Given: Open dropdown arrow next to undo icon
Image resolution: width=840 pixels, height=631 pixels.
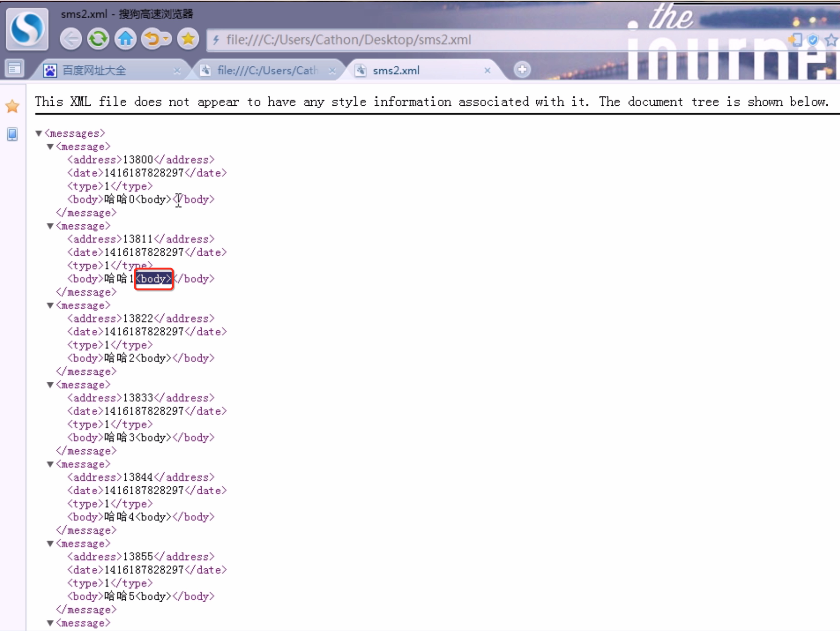Looking at the screenshot, I should tap(166, 39).
